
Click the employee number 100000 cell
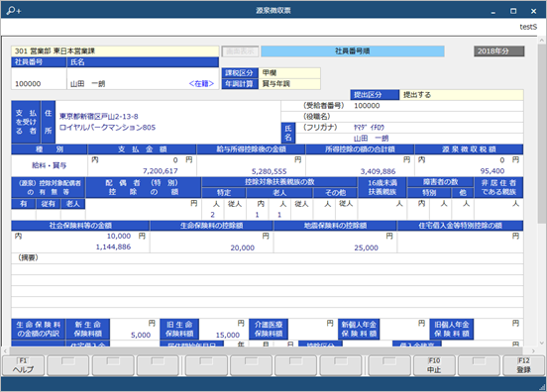(39, 79)
